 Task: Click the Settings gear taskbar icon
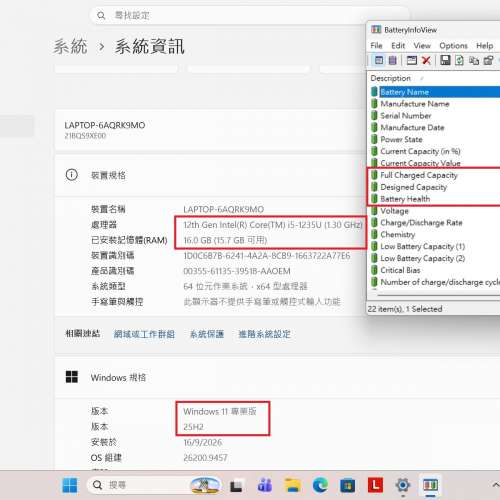coord(403,485)
